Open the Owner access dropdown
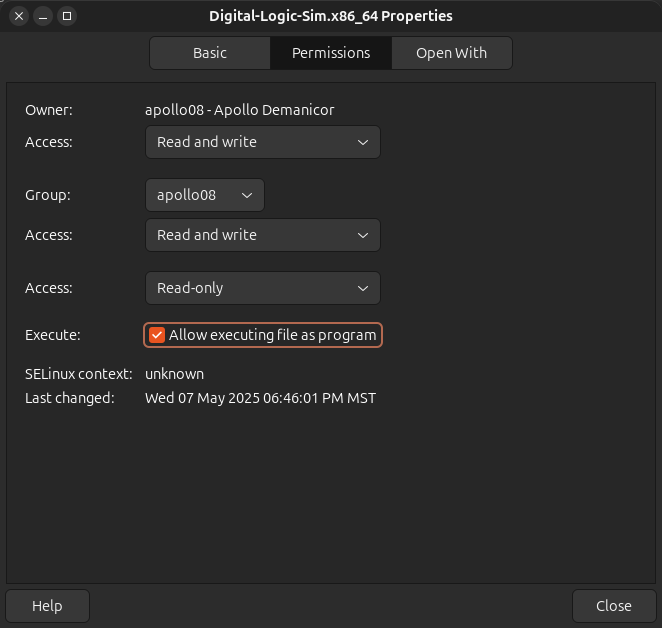 (x=262, y=142)
